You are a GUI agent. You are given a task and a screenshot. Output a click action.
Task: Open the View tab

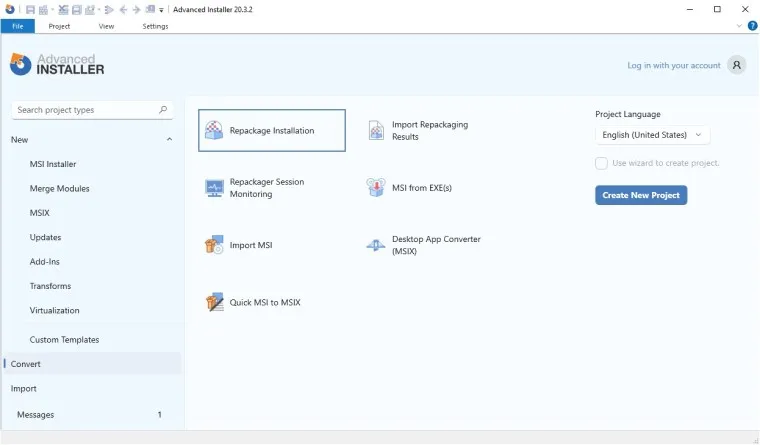coord(106,26)
